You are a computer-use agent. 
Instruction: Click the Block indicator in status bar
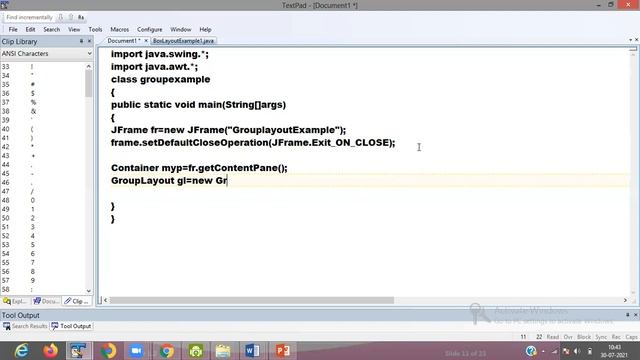click(x=584, y=337)
